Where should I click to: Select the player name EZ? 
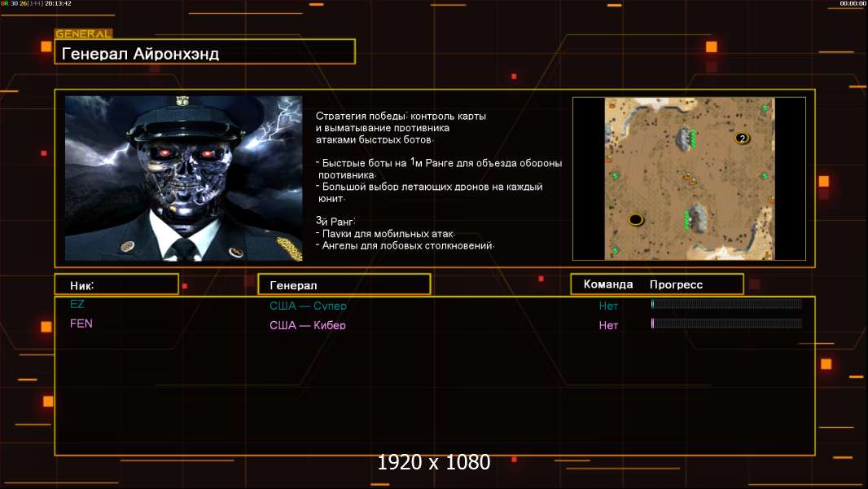[x=77, y=304]
